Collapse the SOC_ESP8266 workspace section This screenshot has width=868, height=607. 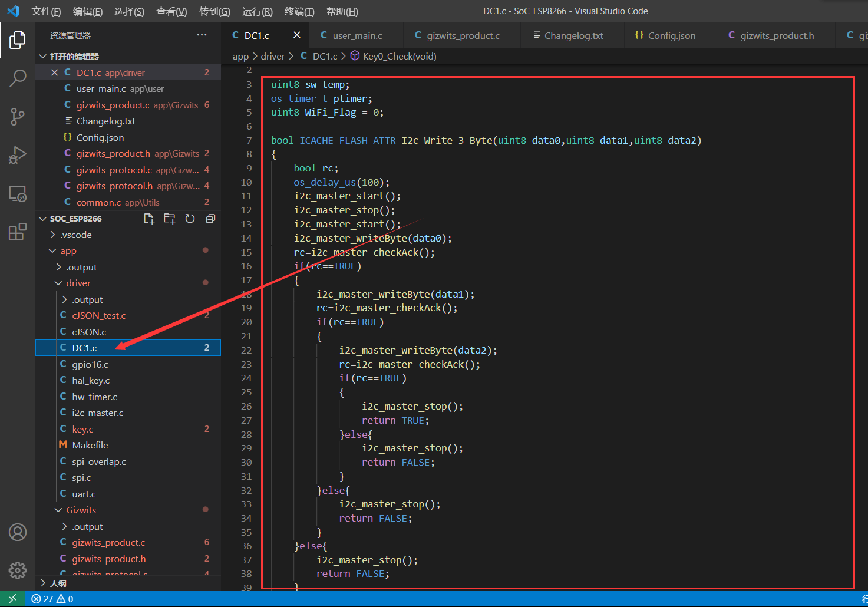click(42, 219)
